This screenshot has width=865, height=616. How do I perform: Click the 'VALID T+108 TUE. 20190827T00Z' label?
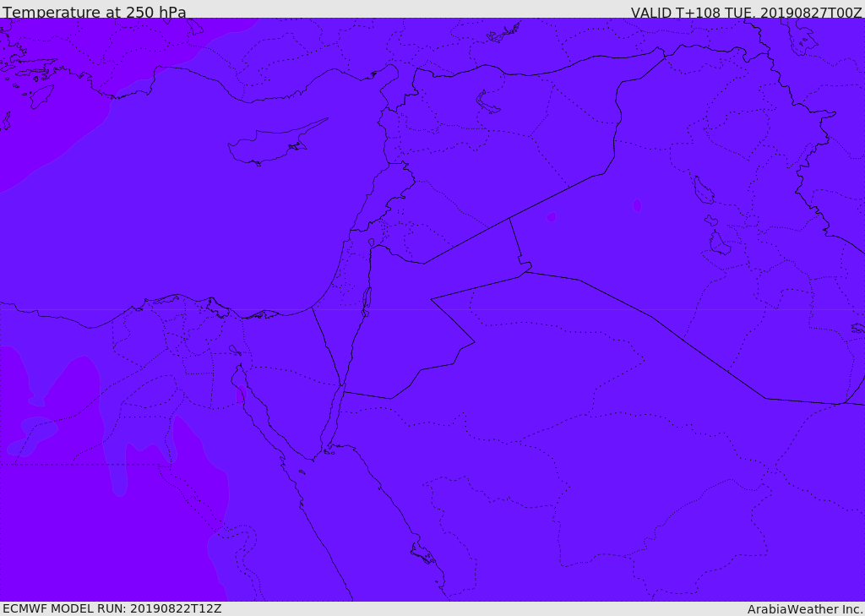click(x=747, y=13)
